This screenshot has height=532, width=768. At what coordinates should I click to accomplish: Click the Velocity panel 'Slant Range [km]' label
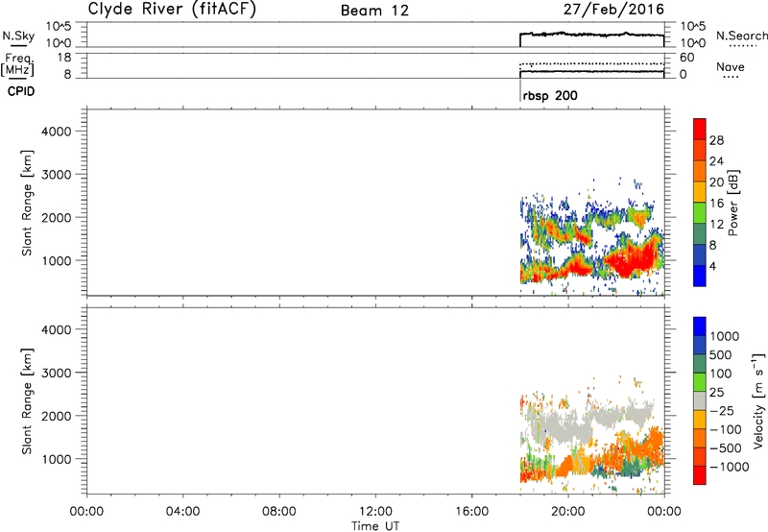[x=27, y=401]
